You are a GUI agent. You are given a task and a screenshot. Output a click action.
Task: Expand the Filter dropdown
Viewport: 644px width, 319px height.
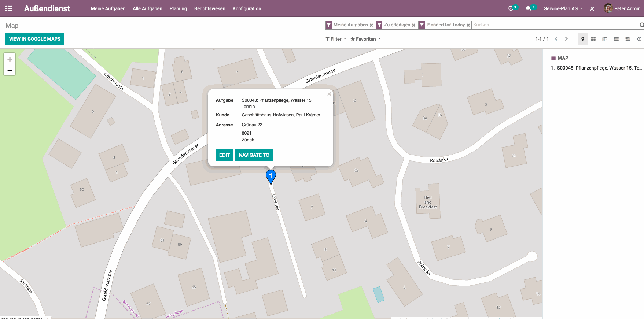(x=336, y=39)
